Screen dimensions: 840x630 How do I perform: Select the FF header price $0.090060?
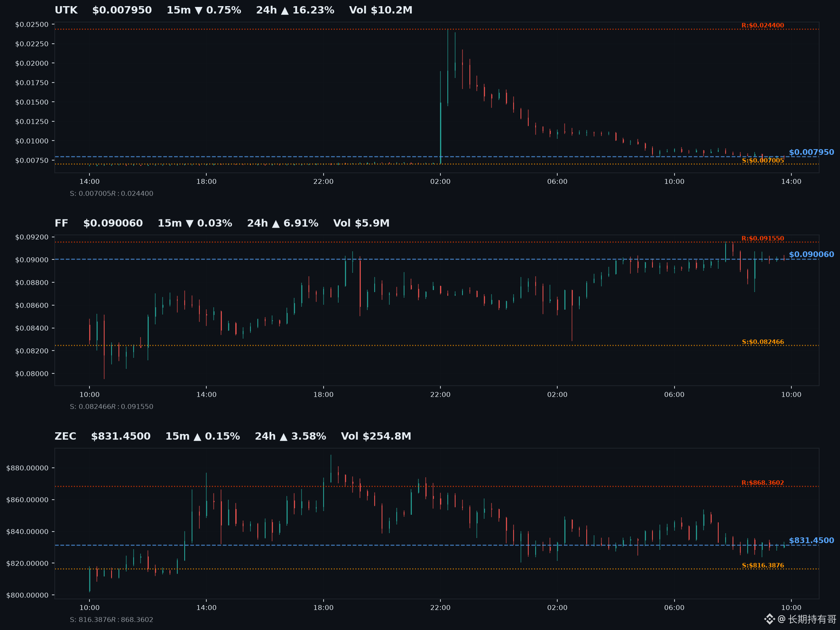coord(113,223)
